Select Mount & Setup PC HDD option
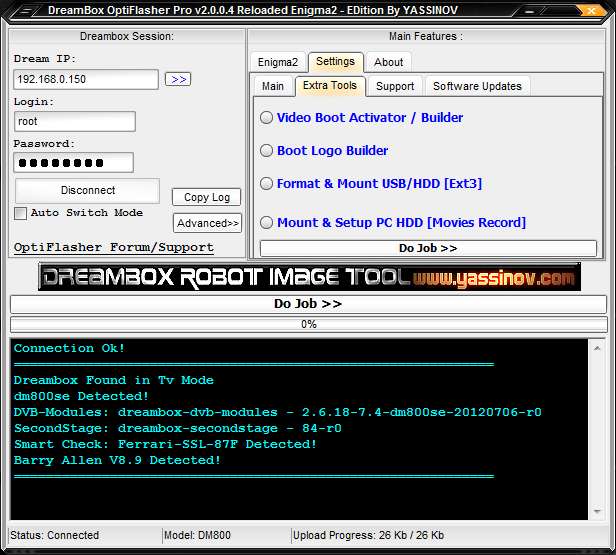616x555 pixels. 393,222
